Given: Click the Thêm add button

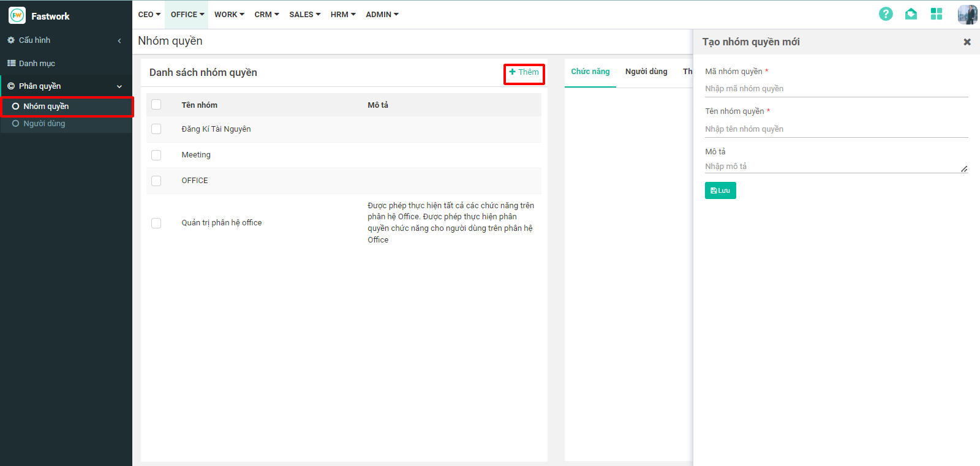Looking at the screenshot, I should click(524, 72).
